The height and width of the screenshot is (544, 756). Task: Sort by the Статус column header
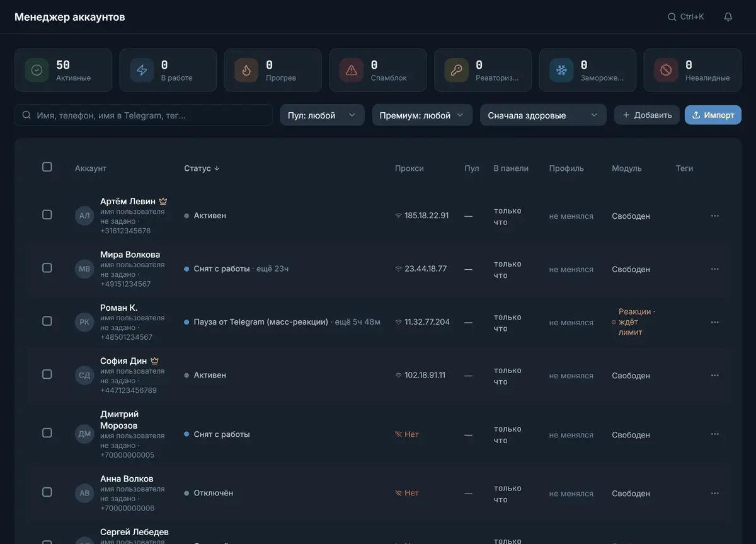click(x=202, y=168)
